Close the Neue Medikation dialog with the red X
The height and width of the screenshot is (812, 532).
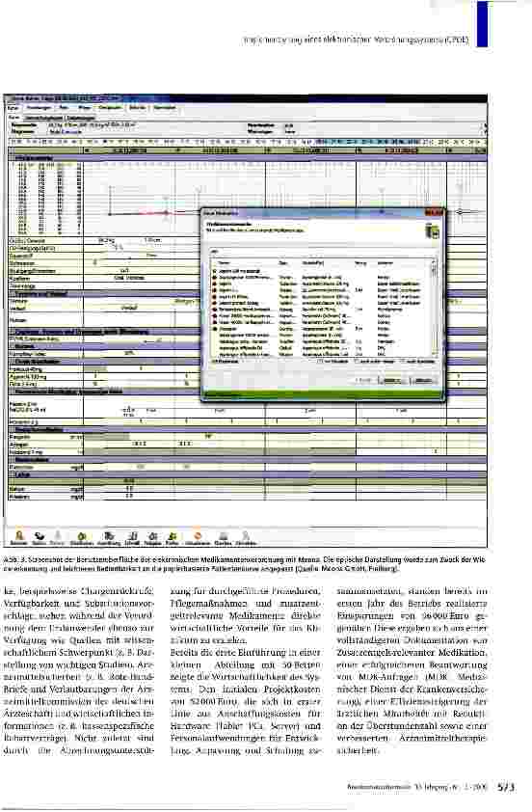(x=434, y=213)
